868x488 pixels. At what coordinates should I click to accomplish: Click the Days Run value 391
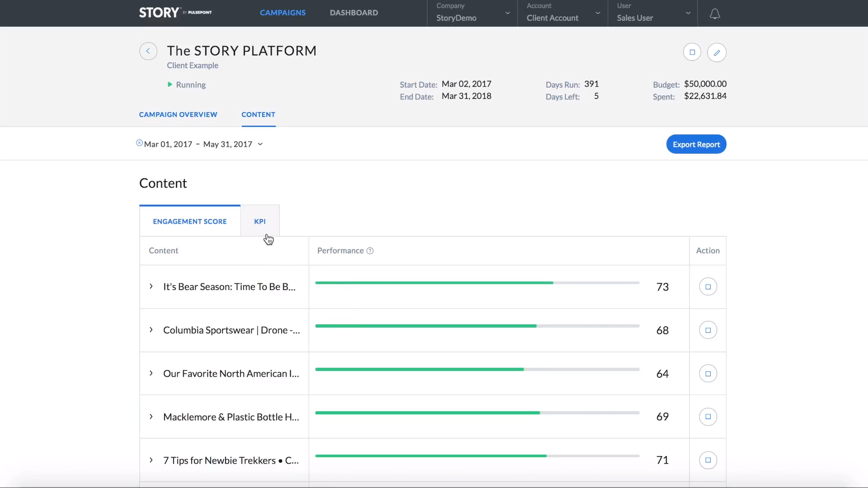591,84
